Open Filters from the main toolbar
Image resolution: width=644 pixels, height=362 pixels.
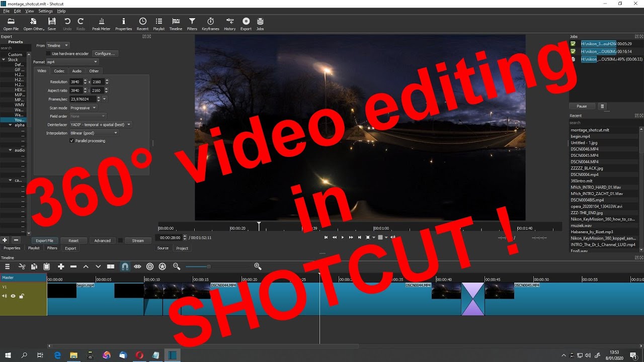192,24
